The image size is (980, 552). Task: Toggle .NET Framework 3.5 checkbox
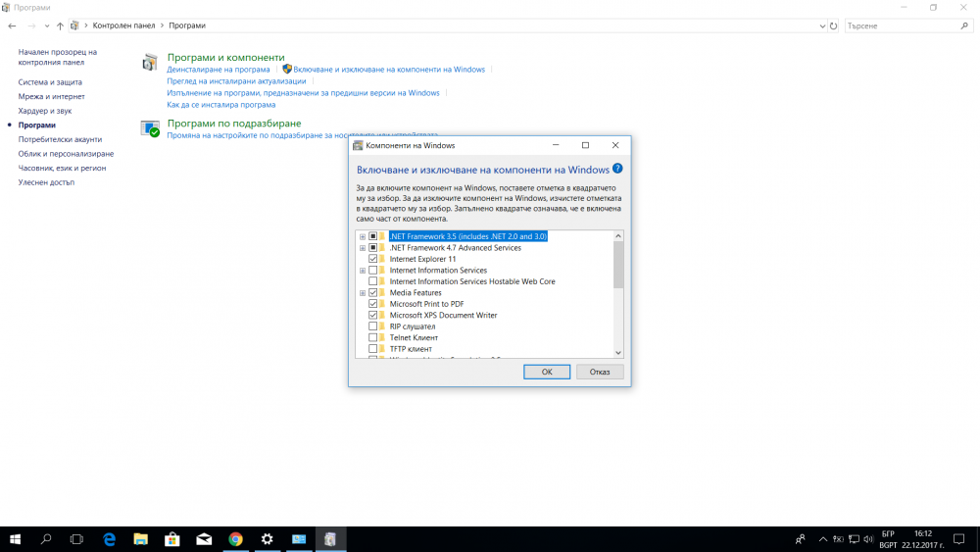point(373,236)
